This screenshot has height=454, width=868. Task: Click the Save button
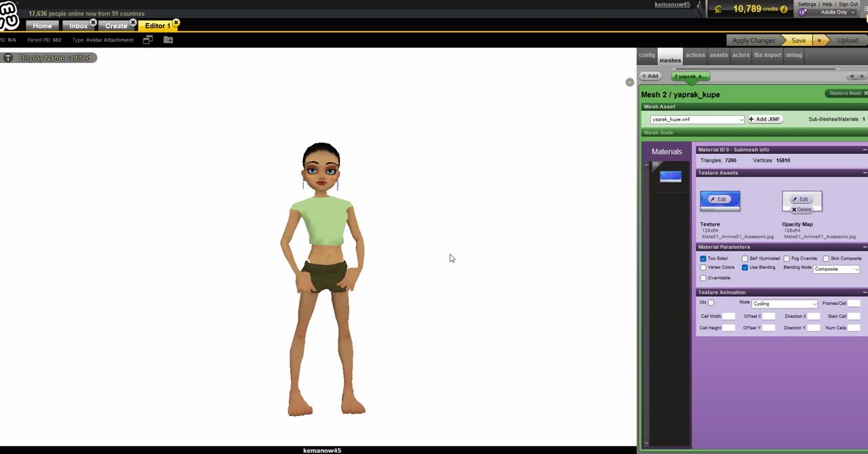click(x=798, y=41)
